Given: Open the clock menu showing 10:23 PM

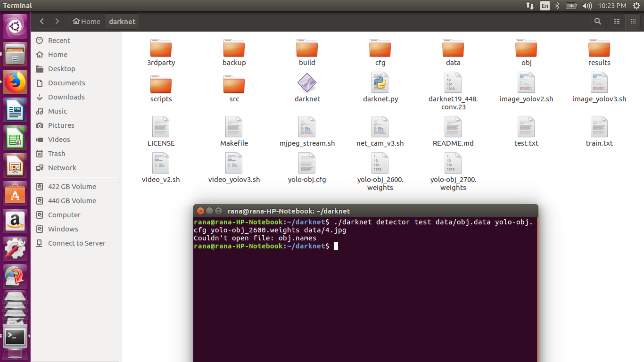Looking at the screenshot, I should point(612,6).
